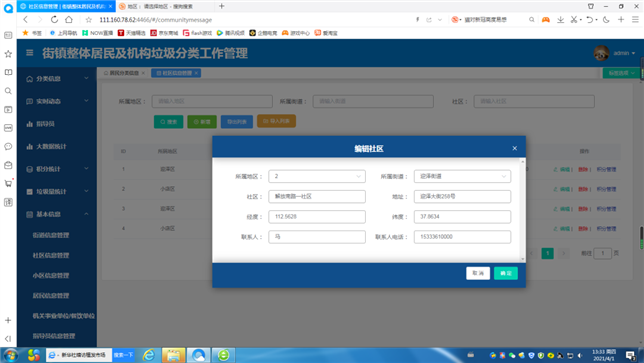Reload the page with the refresh icon
Image resolution: width=644 pixels, height=363 pixels.
point(54,19)
